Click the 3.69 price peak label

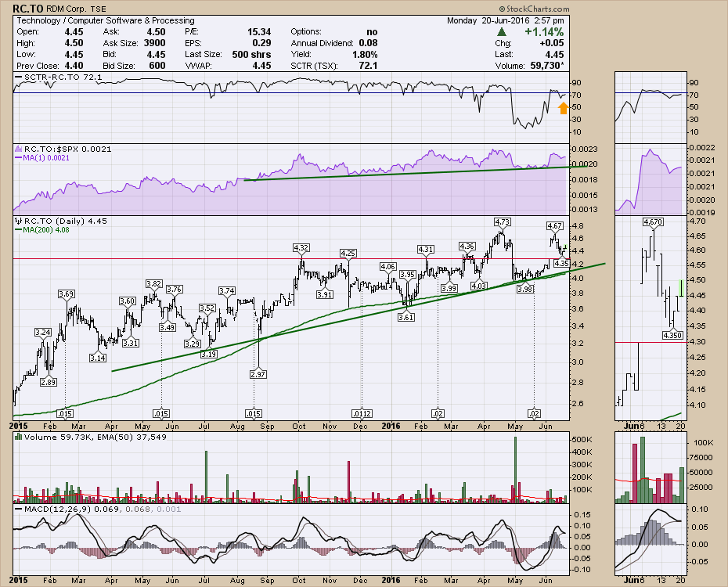66,293
